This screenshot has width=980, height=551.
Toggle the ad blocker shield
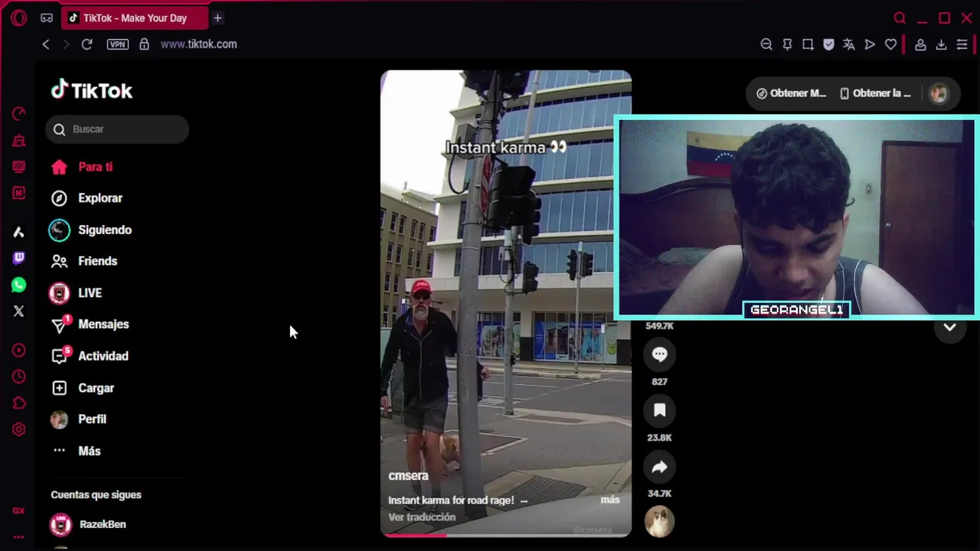tap(828, 44)
